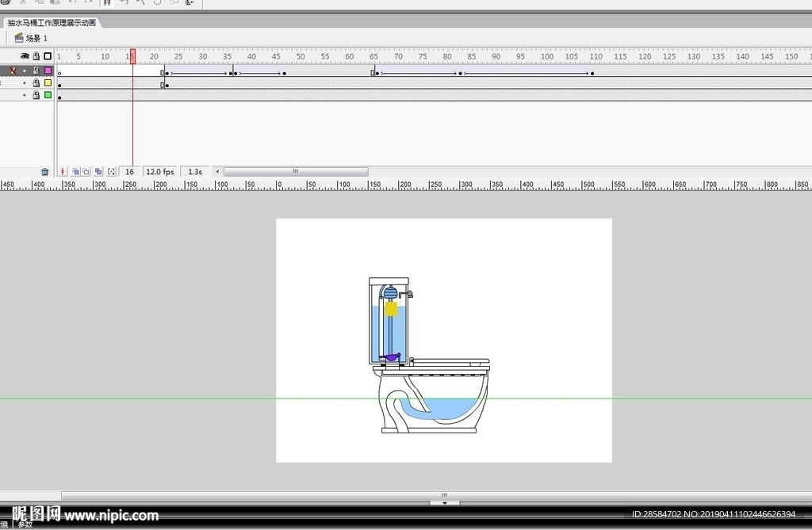Click the stage horizontal scrollbar thumb

point(444,495)
